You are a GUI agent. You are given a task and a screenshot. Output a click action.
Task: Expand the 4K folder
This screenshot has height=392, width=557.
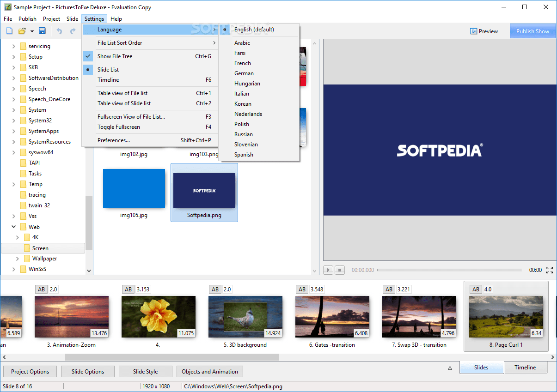pyautogui.click(x=17, y=237)
